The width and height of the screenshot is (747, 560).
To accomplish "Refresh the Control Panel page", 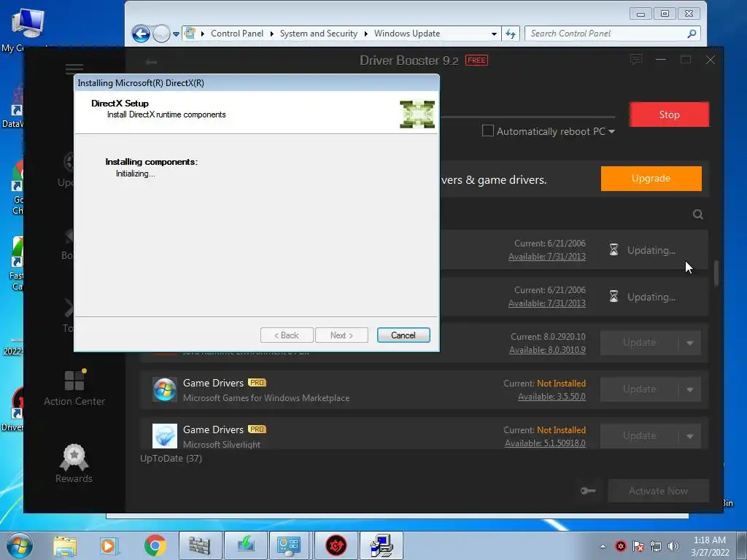I will [x=511, y=34].
